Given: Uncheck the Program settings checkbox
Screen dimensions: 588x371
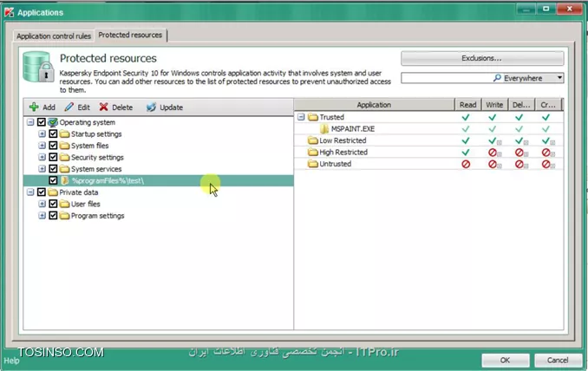Looking at the screenshot, I should click(x=53, y=216).
